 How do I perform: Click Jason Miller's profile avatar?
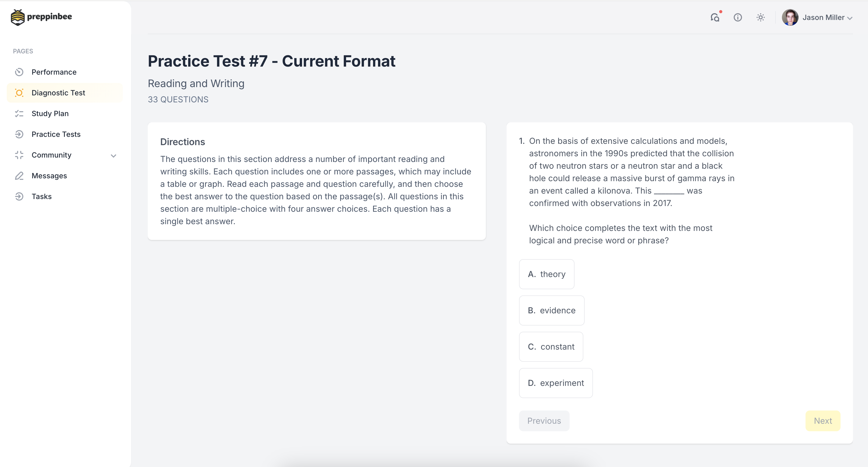point(790,18)
